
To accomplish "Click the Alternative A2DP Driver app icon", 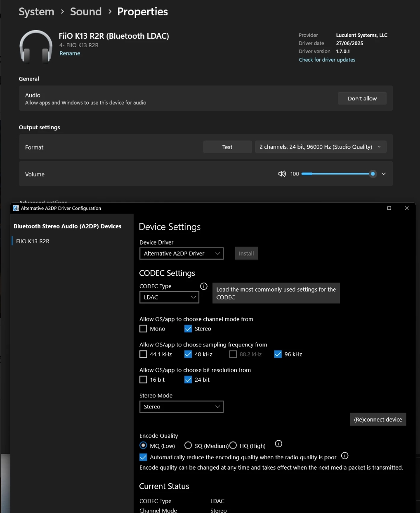I will coord(16,208).
